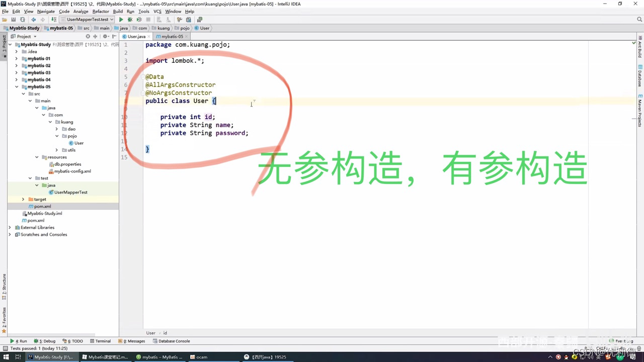Click the 'id' breadcrumb at editor bottom
Image resolution: width=644 pixels, height=362 pixels.
click(165, 333)
